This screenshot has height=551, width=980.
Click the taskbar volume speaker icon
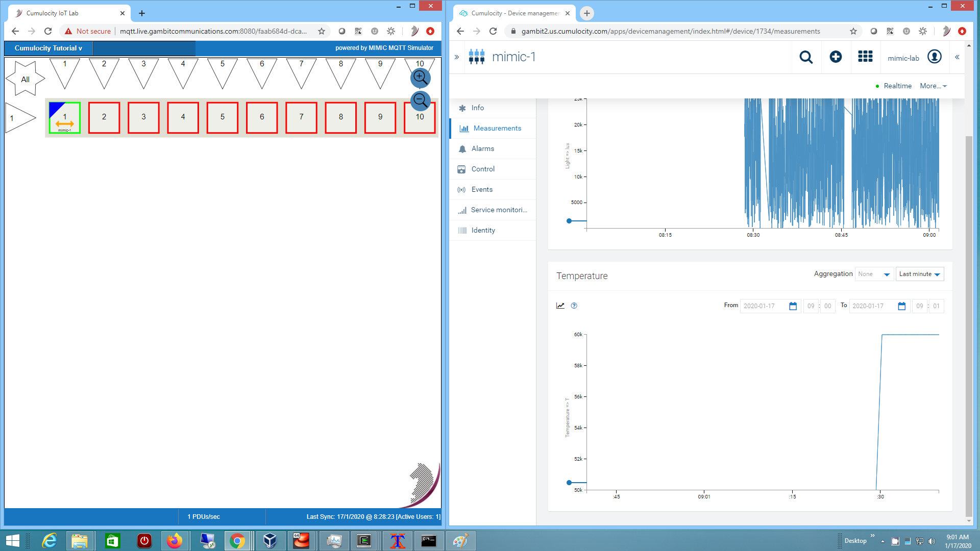[932, 541]
